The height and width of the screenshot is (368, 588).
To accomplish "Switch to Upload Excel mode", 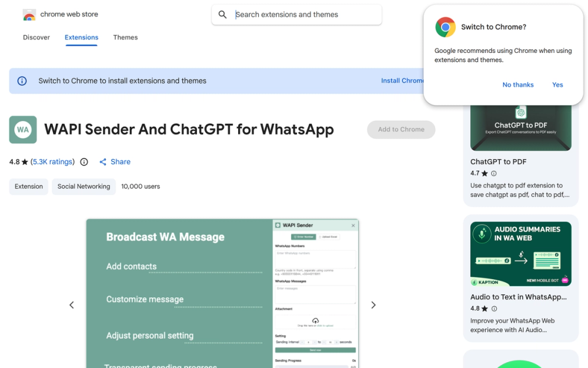I will 328,236.
